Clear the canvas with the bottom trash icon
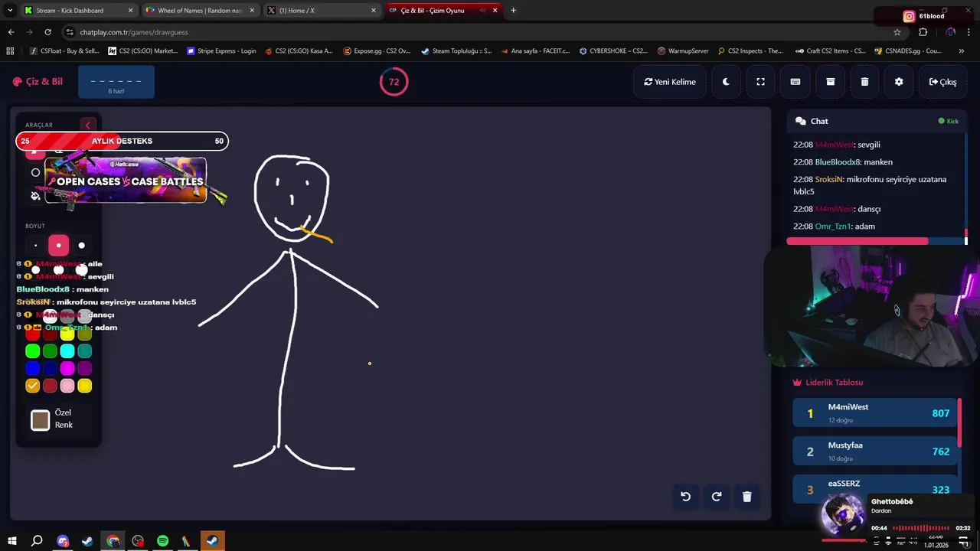 click(x=747, y=497)
